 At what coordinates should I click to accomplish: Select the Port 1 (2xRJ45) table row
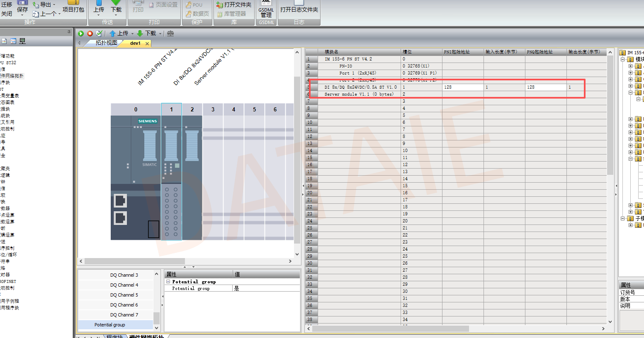[456, 73]
